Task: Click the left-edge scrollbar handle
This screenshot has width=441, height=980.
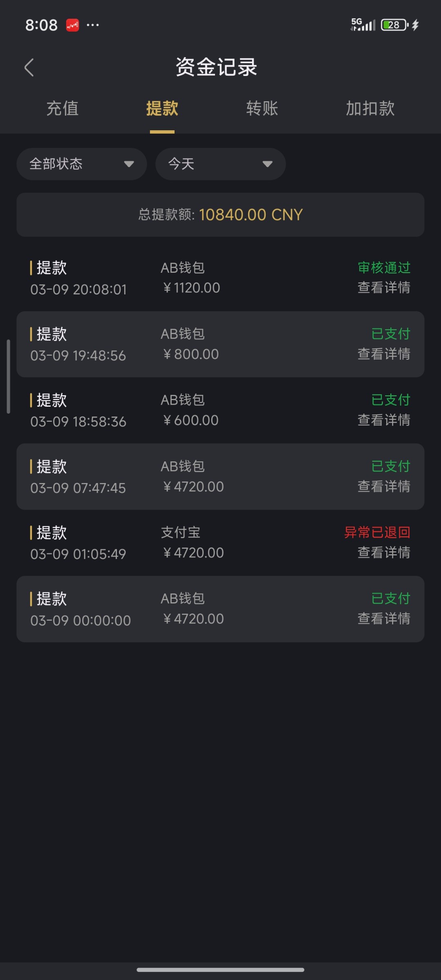Action: point(8,376)
